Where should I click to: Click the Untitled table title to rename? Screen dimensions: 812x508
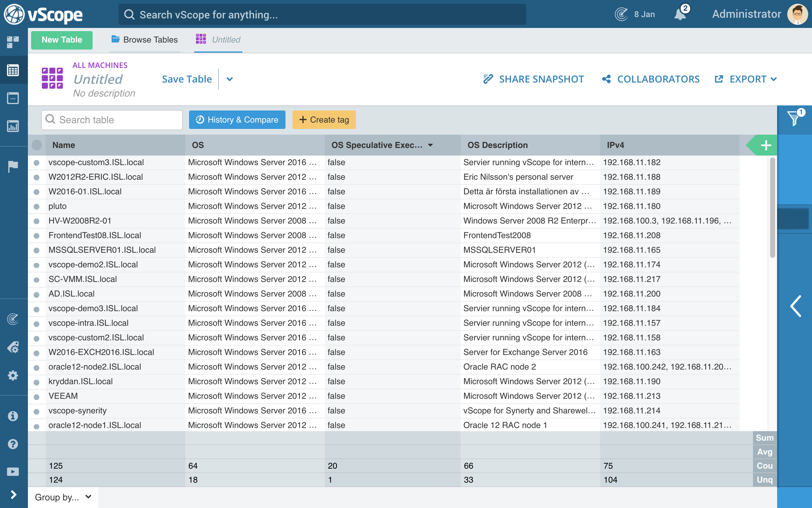[98, 79]
